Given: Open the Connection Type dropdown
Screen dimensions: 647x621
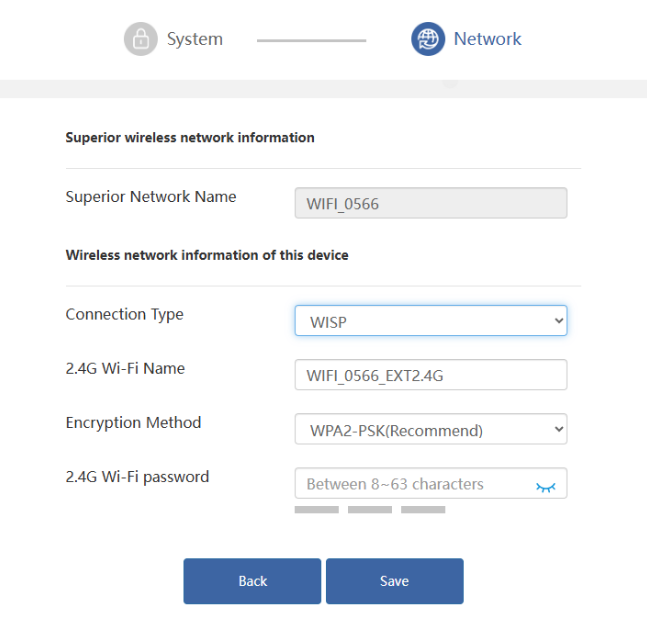Looking at the screenshot, I should click(431, 321).
